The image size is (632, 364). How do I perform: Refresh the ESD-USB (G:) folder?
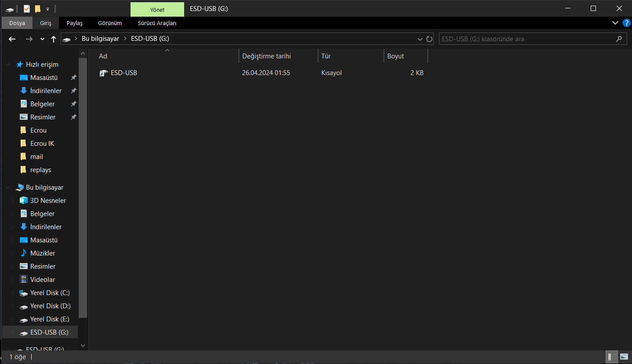[x=429, y=39]
